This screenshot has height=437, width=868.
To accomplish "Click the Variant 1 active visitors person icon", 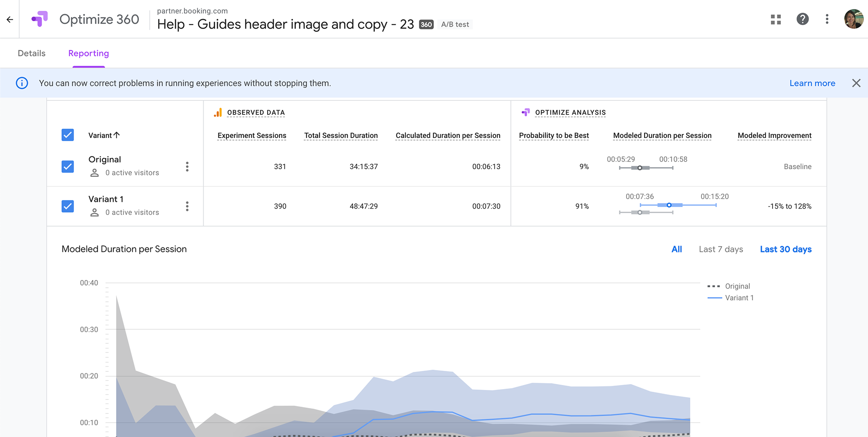I will pyautogui.click(x=94, y=213).
